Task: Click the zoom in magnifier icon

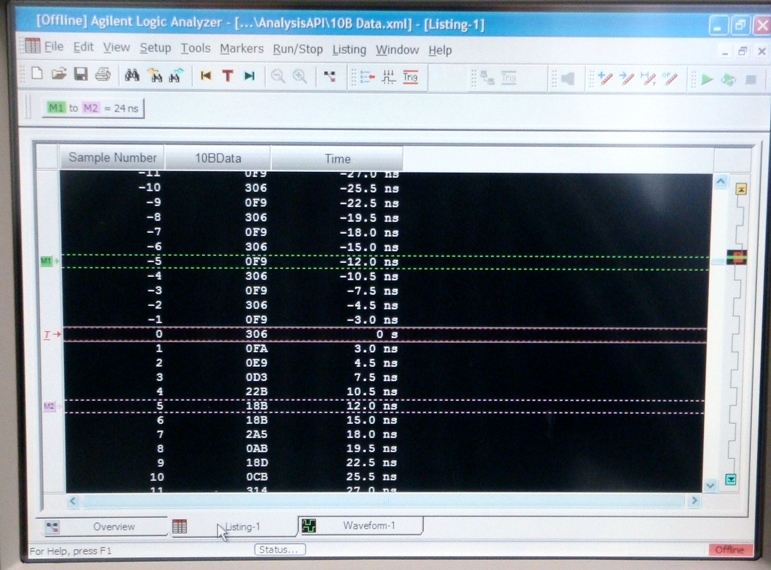Action: point(299,76)
